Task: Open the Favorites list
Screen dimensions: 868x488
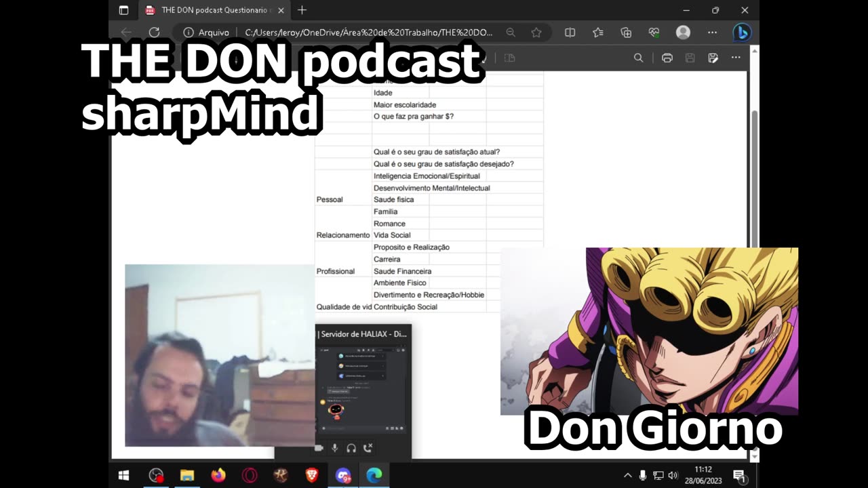Action: point(598,32)
